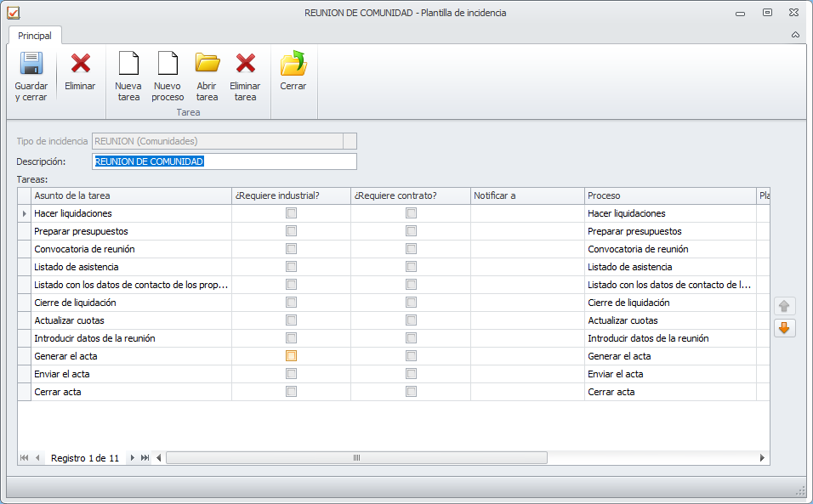The width and height of the screenshot is (813, 504).
Task: Collapse the ribbon with the chevron
Action: click(795, 35)
